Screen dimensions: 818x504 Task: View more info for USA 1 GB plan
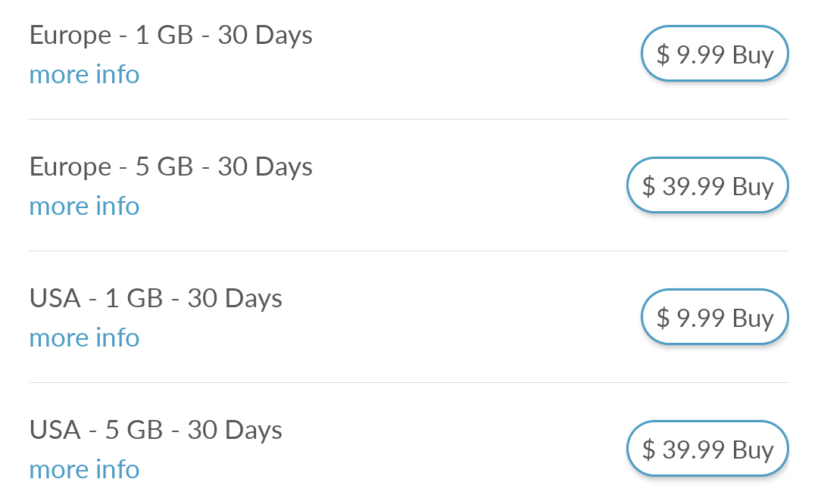pyautogui.click(x=84, y=338)
